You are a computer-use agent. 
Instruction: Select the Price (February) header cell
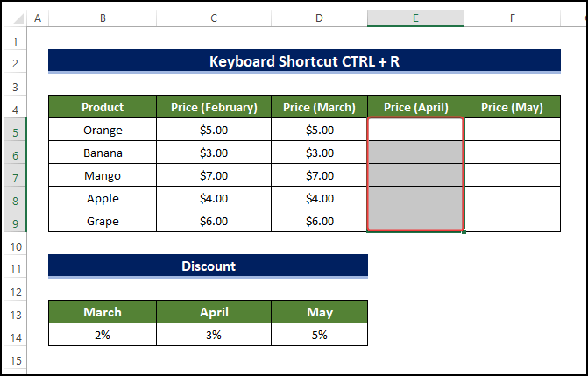[214, 108]
